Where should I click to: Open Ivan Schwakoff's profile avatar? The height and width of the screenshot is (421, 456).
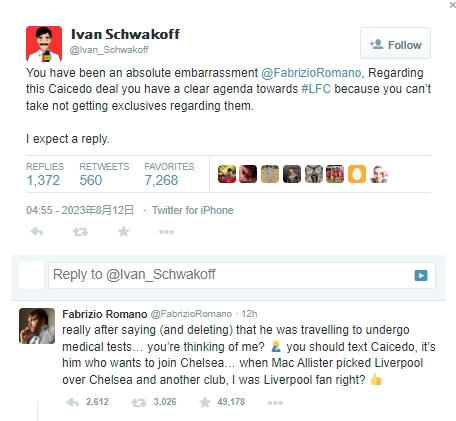click(44, 44)
